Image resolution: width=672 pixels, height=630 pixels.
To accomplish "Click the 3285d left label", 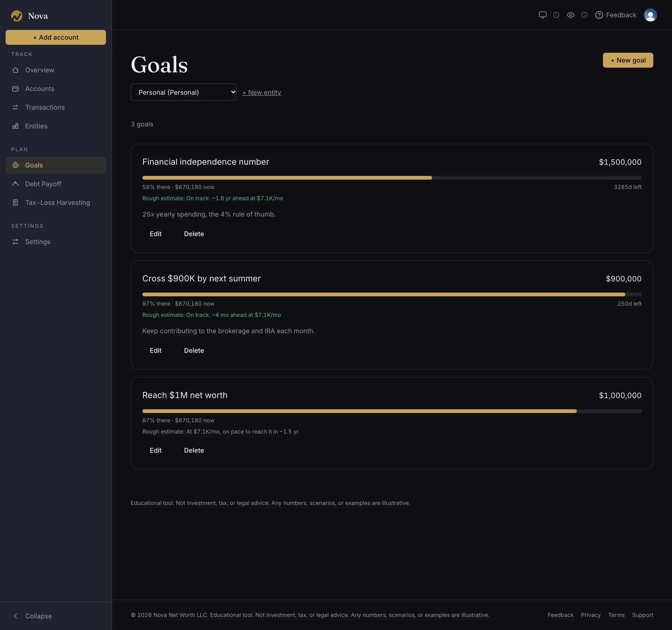I will pos(627,187).
